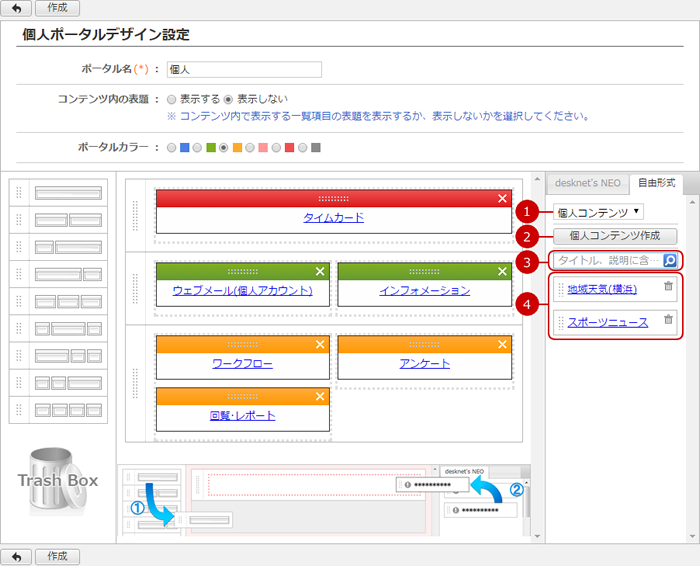Choose the blue portal color radio

(172, 148)
